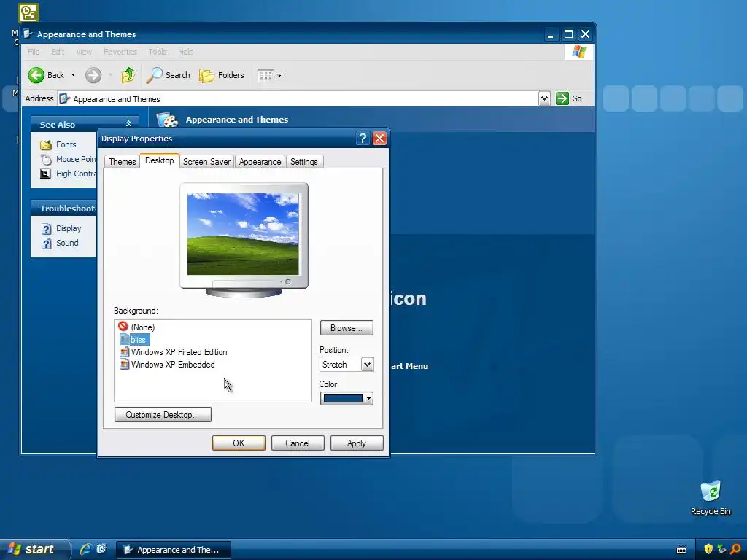Select the bliss background entry

134,340
